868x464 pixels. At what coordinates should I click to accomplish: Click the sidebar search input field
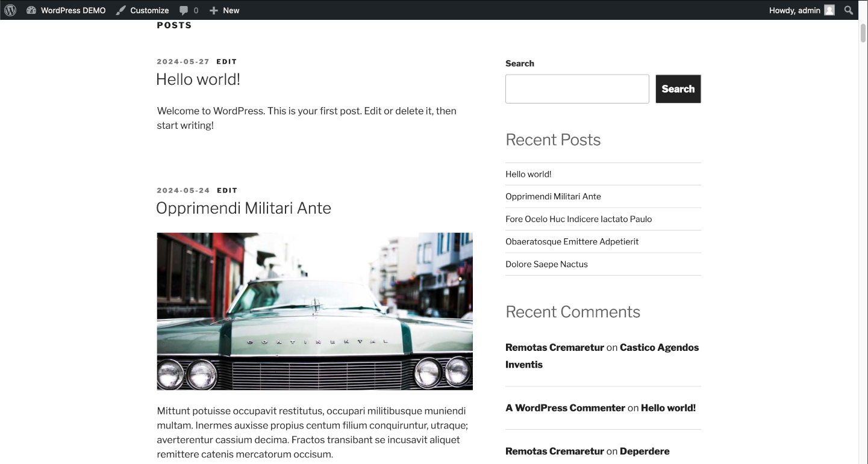(x=576, y=89)
